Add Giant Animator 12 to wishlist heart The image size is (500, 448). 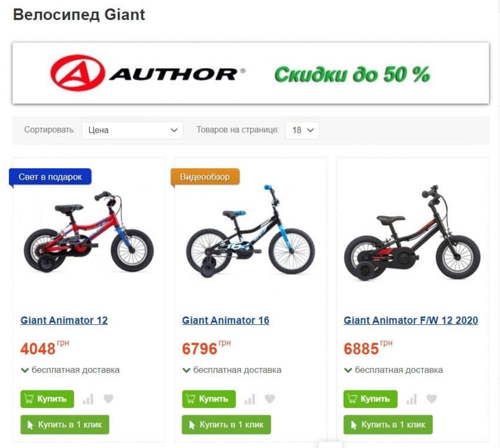(x=108, y=399)
